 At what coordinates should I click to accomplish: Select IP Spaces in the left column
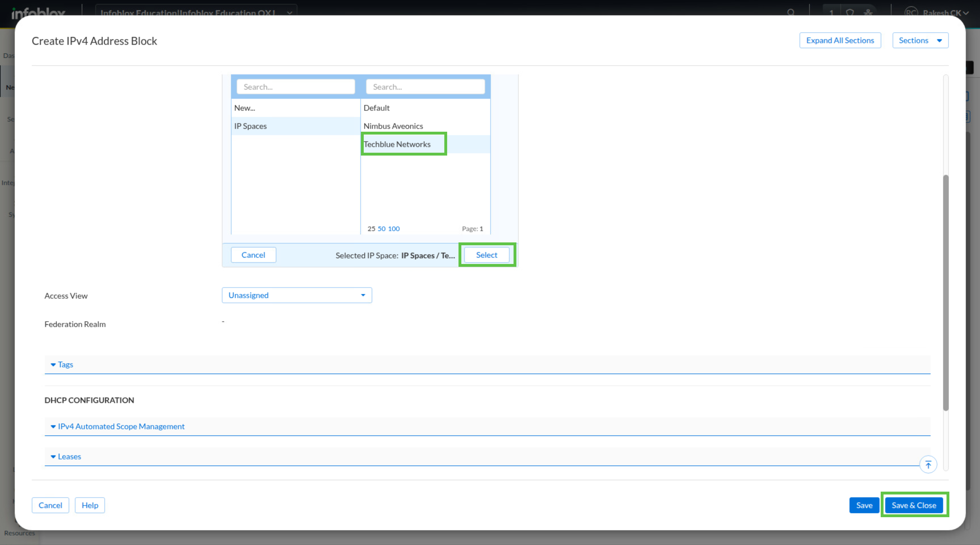(x=296, y=126)
